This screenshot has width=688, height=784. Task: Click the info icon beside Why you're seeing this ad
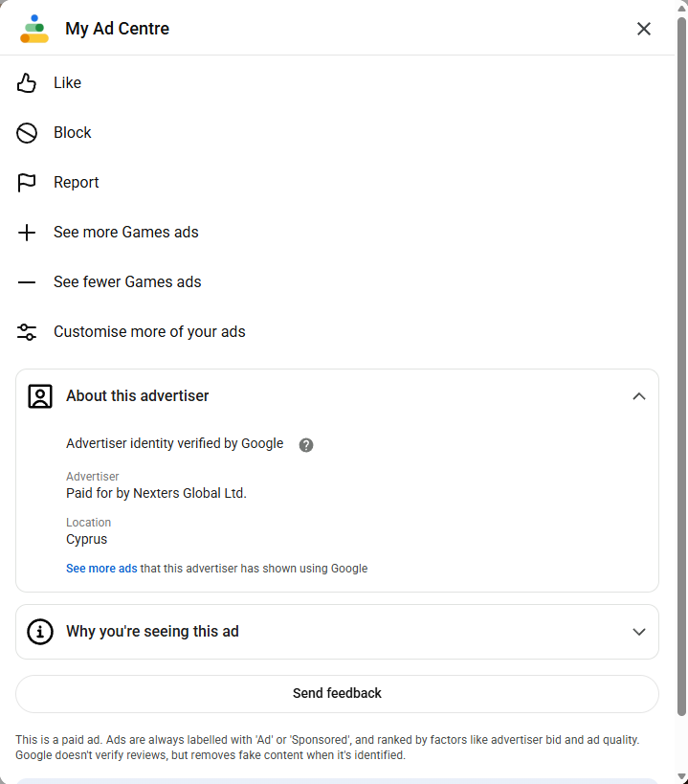click(40, 632)
